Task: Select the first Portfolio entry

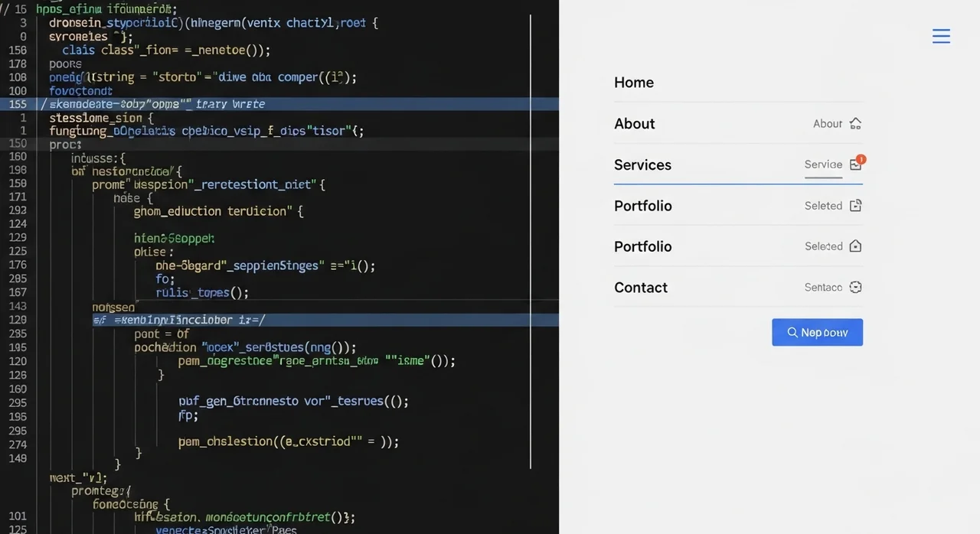Action: tap(643, 205)
